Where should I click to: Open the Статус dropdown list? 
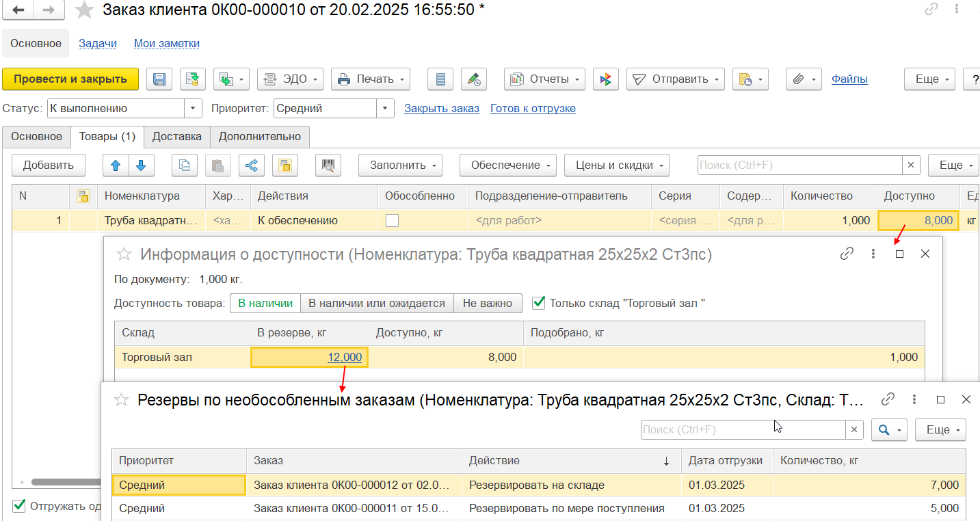[194, 109]
